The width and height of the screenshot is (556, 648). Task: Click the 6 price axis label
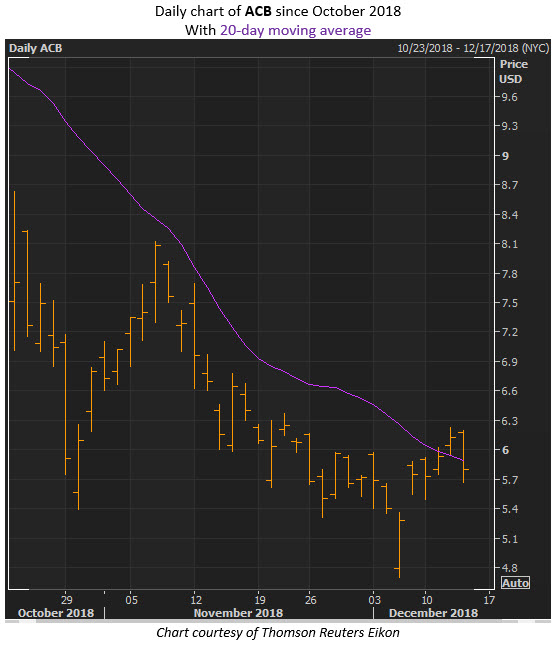coord(505,450)
